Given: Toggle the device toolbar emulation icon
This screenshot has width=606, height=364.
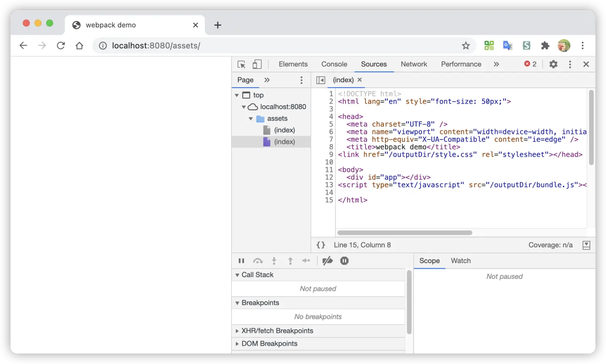Looking at the screenshot, I should 257,65.
